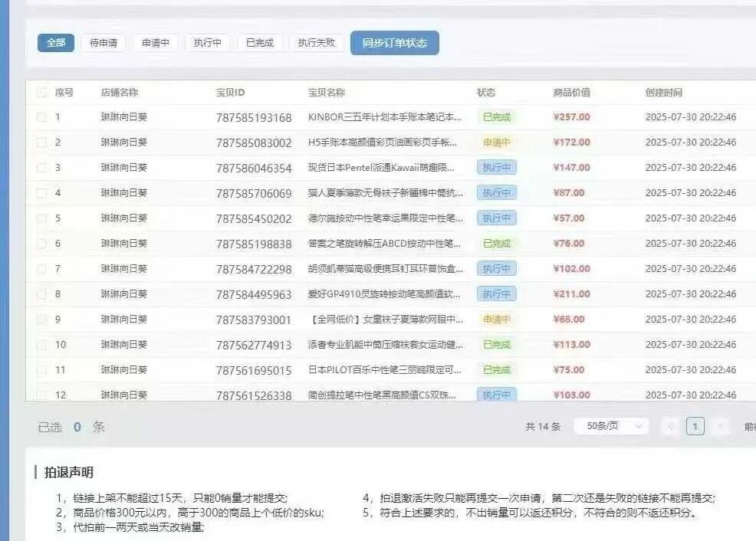Switch to the 待申请 filter tab
This screenshot has width=756, height=541.
click(x=104, y=43)
